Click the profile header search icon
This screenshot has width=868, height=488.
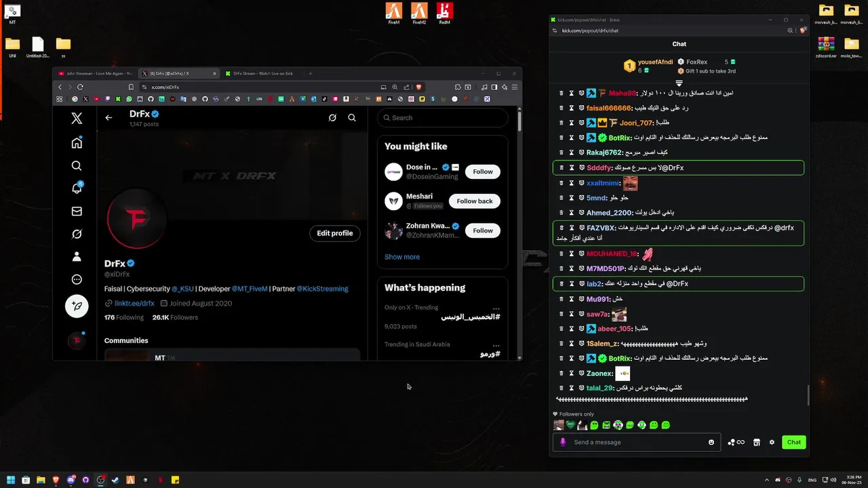pos(352,118)
